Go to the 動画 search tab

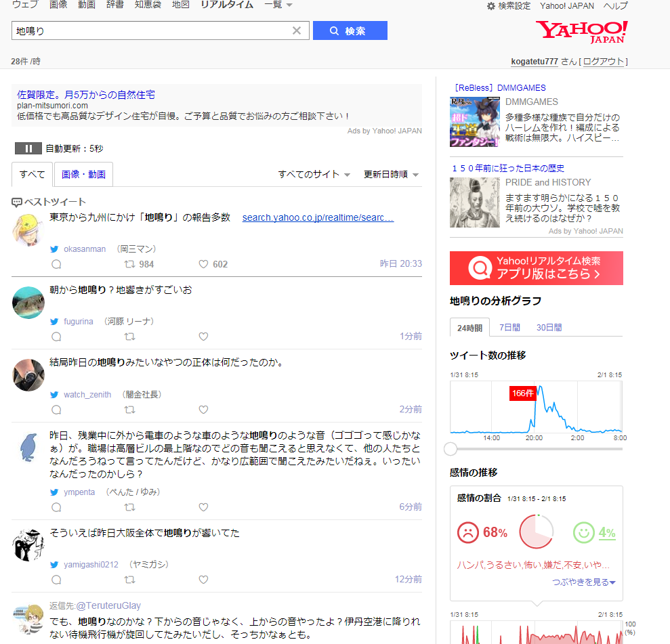[87, 5]
